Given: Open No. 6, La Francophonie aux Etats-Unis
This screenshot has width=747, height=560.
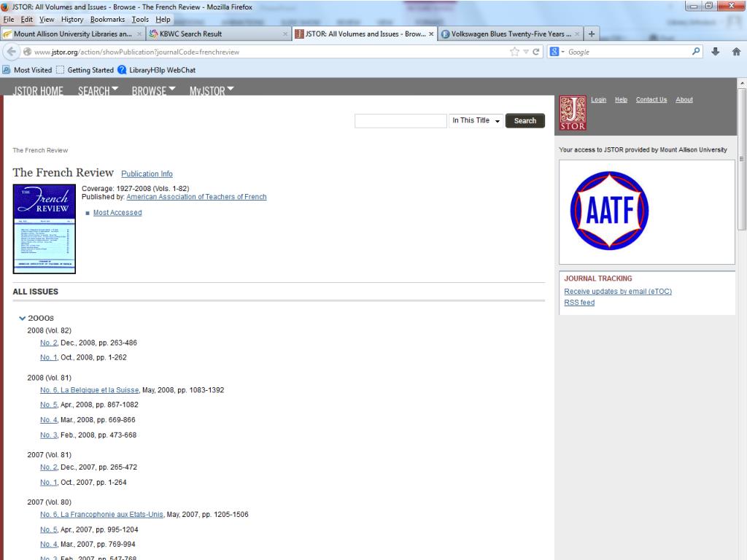Looking at the screenshot, I should (101, 514).
